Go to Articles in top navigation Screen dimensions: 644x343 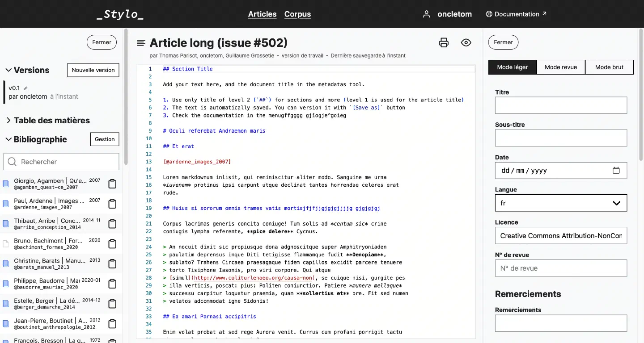tap(263, 14)
